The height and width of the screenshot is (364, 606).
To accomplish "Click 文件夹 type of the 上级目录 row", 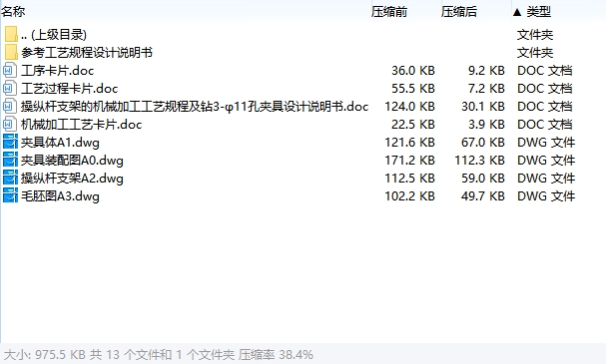I will pos(535,35).
